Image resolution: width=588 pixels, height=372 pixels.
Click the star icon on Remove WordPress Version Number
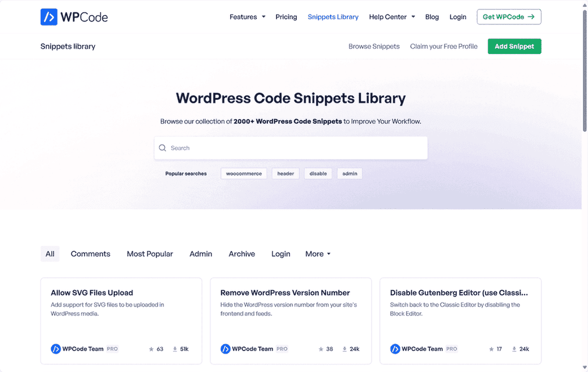(x=321, y=349)
